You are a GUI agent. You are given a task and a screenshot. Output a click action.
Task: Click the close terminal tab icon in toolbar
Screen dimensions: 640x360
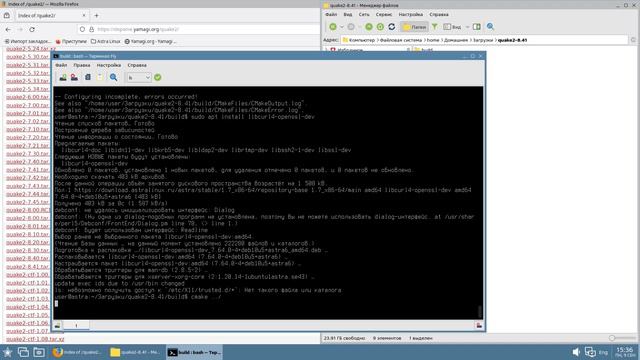(74, 77)
